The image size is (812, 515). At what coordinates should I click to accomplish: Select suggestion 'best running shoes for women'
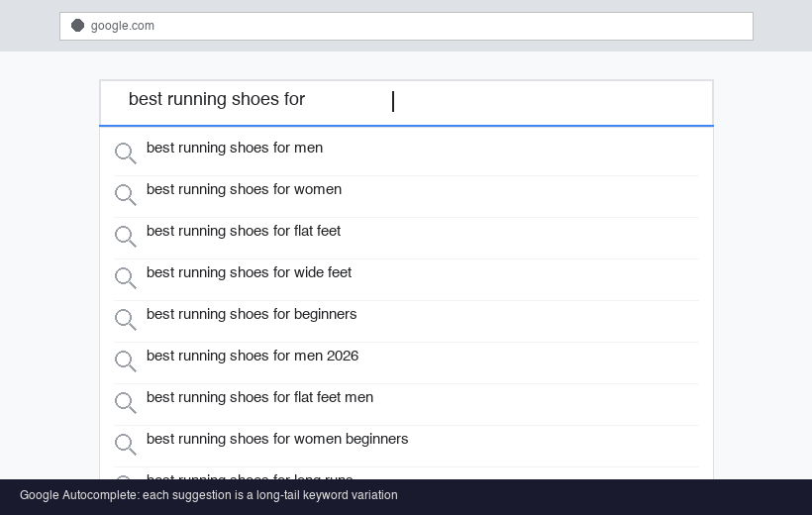pyautogui.click(x=406, y=197)
